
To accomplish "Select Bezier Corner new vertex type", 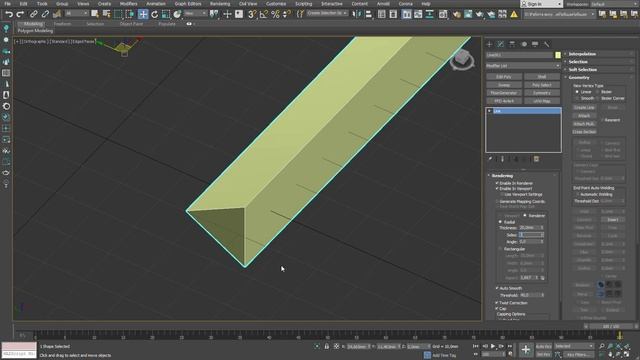I will click(x=598, y=98).
